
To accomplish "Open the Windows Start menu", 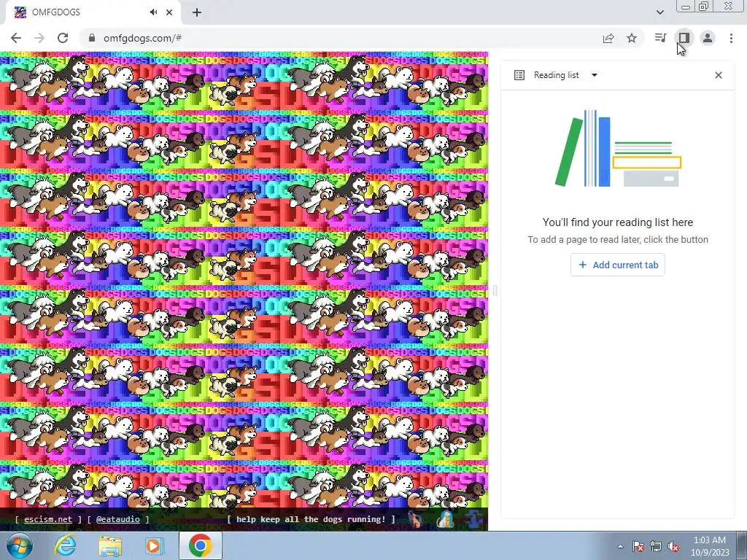I will point(19,545).
